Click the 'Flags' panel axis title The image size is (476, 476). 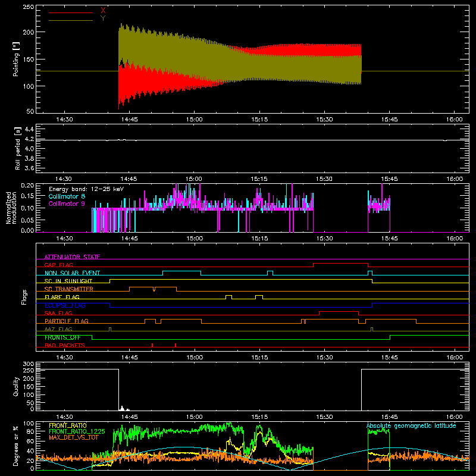[x=24, y=297]
